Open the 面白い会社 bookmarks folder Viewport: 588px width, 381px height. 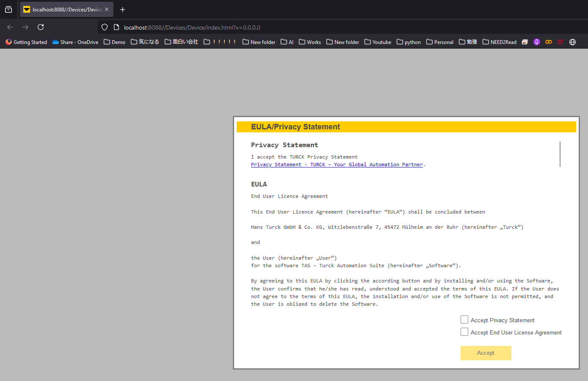[x=181, y=42]
